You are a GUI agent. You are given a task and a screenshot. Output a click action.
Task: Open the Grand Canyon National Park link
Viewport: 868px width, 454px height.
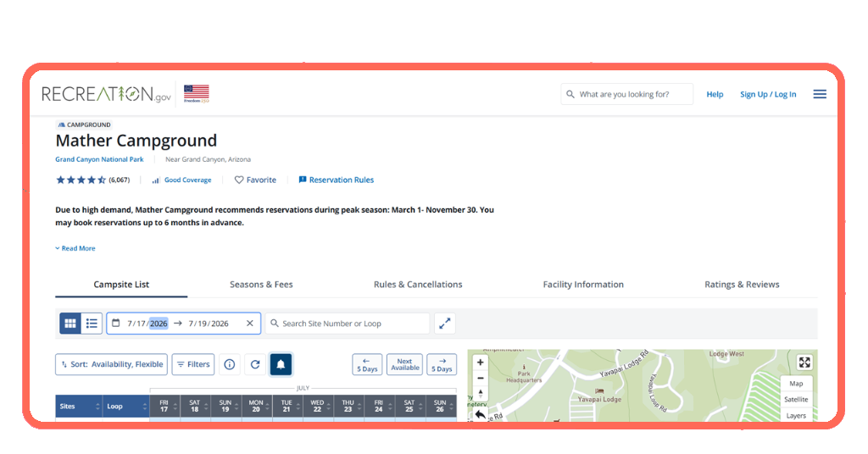coord(99,159)
